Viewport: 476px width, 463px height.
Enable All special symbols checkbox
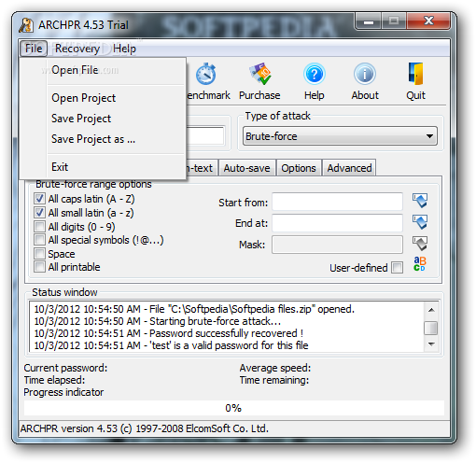click(39, 240)
